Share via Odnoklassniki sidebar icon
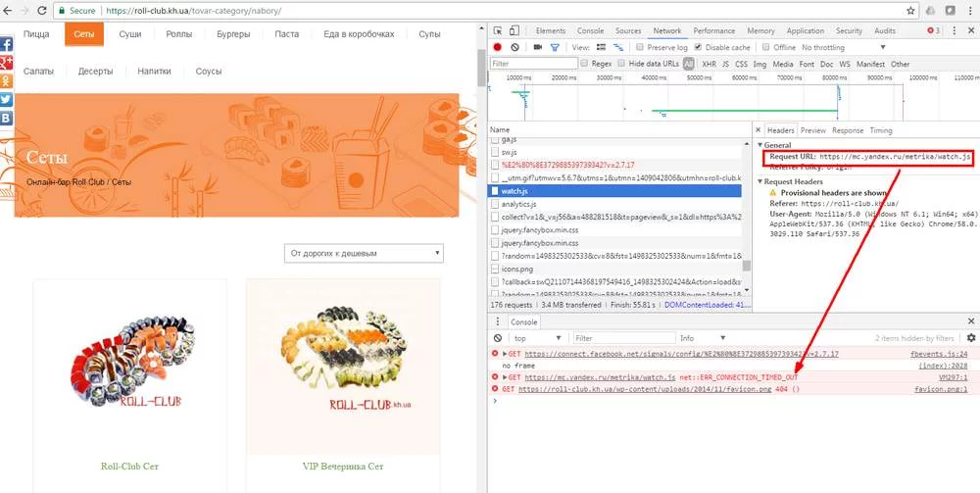Viewport: 980px width, 493px height. [6, 81]
